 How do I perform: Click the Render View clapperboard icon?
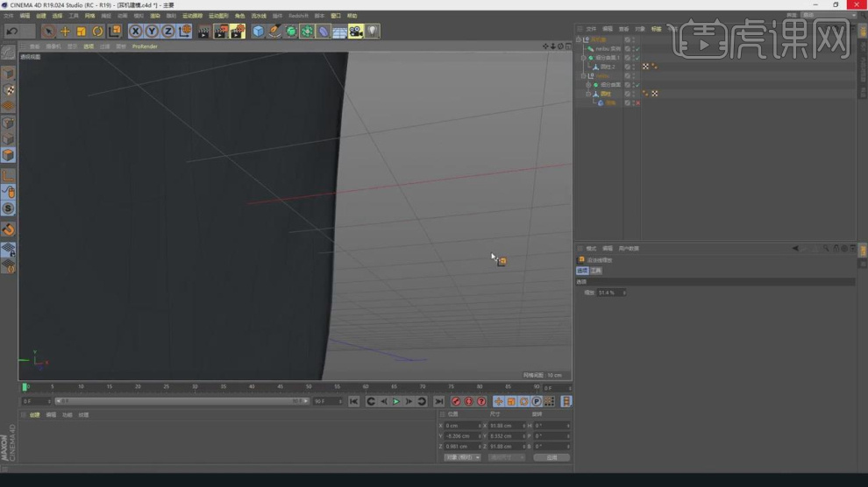pos(203,32)
